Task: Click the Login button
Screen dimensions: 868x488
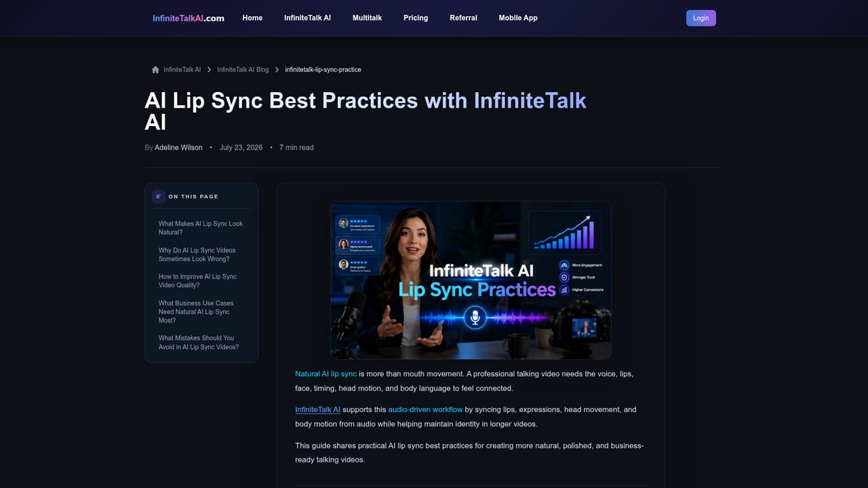Action: (701, 18)
